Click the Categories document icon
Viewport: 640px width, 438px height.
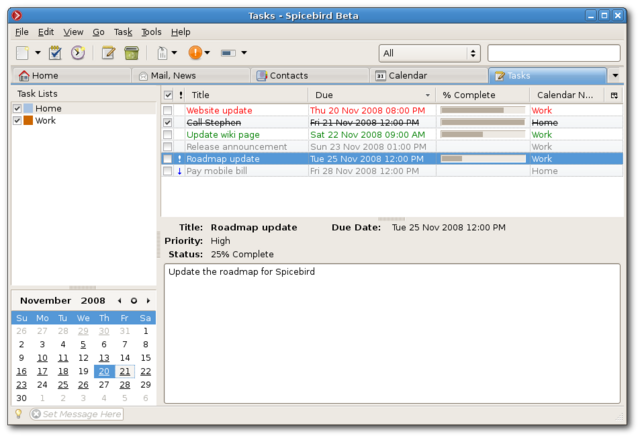[162, 53]
